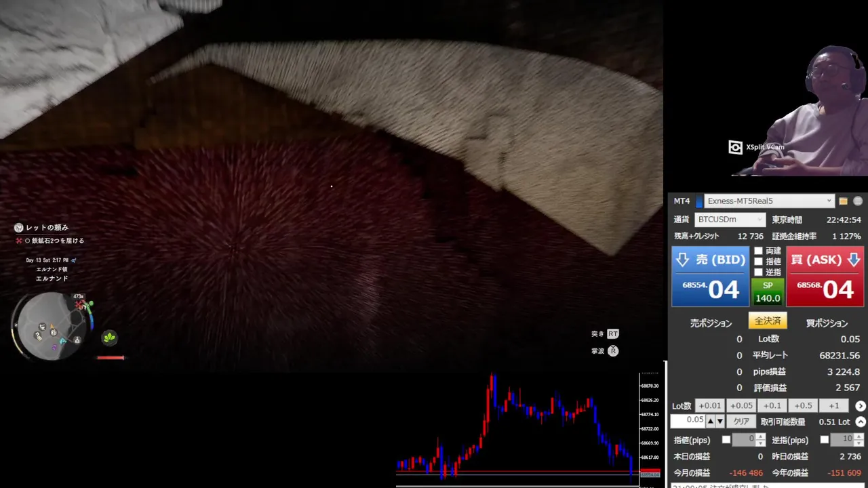Click the red health bar in the game HUD
Image resolution: width=868 pixels, height=488 pixels.
tap(111, 357)
